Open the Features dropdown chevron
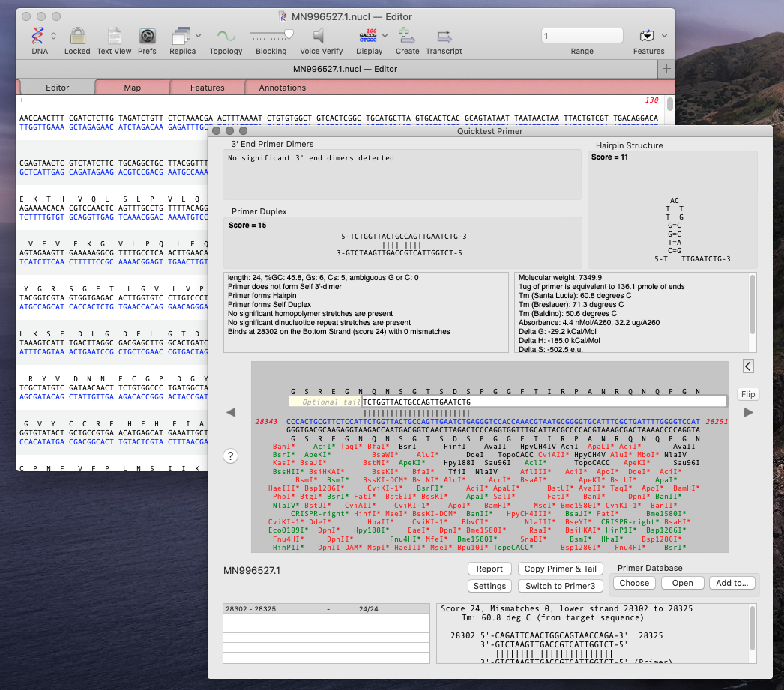 (x=663, y=35)
